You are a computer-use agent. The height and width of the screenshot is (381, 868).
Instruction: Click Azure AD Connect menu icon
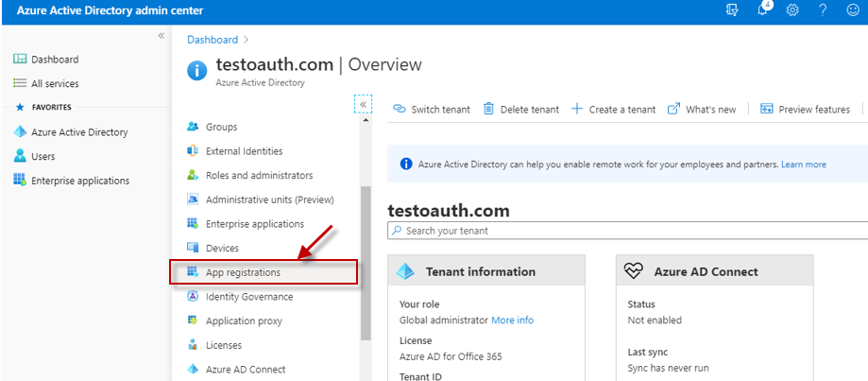click(193, 370)
